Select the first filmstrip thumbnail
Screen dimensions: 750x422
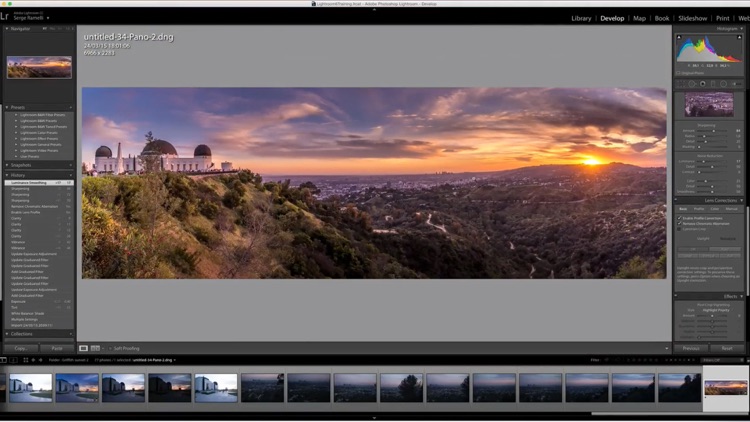pyautogui.click(x=30, y=387)
